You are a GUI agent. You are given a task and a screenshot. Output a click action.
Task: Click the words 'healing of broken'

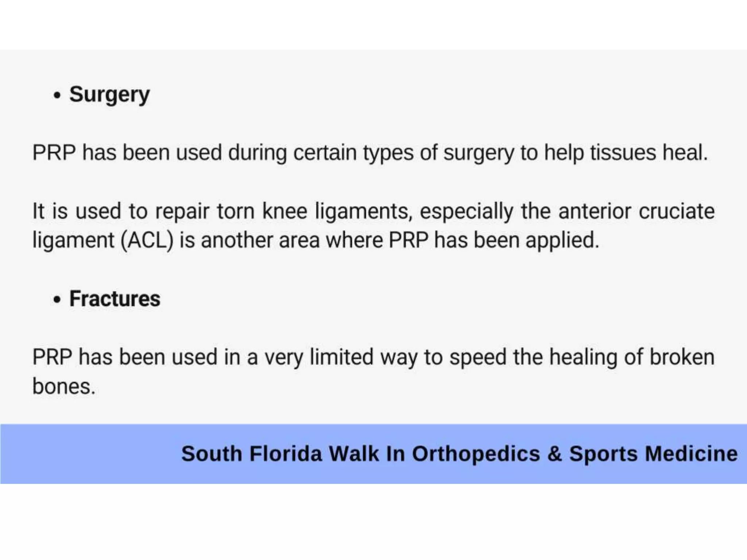coord(632,357)
